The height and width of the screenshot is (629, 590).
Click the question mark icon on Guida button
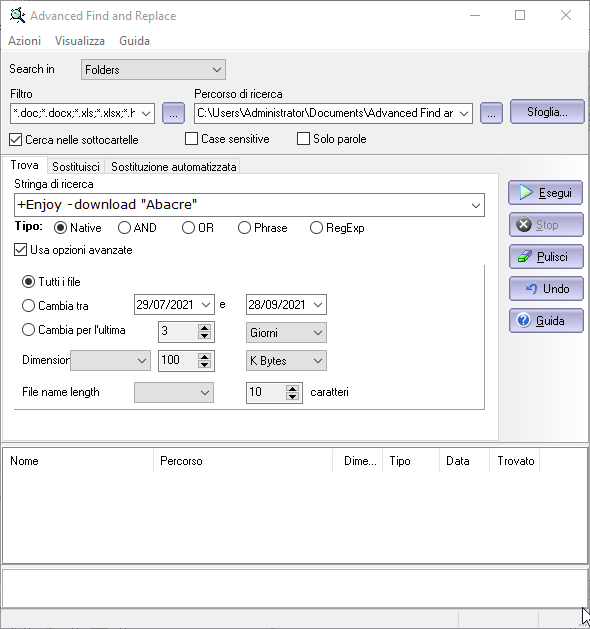(523, 321)
